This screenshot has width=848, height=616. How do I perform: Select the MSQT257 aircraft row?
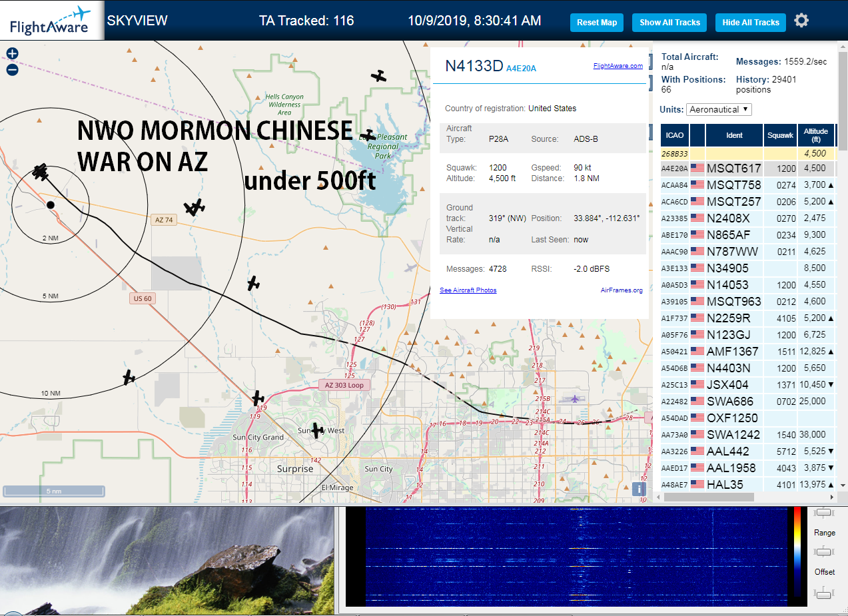click(747, 202)
